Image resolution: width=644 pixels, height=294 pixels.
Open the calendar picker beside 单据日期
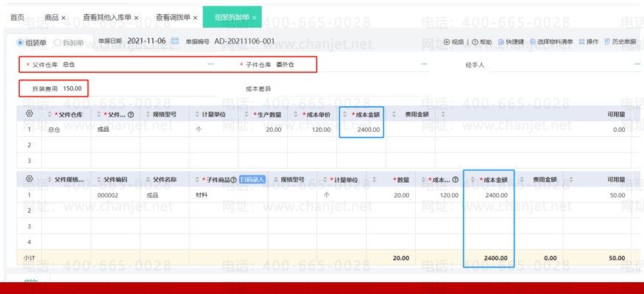pos(175,41)
